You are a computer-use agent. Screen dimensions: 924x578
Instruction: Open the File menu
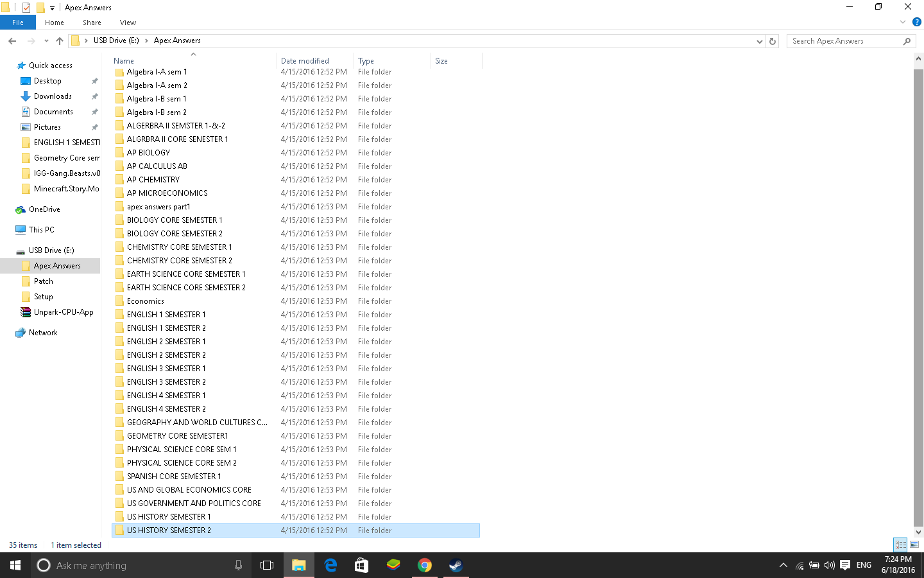tap(18, 22)
